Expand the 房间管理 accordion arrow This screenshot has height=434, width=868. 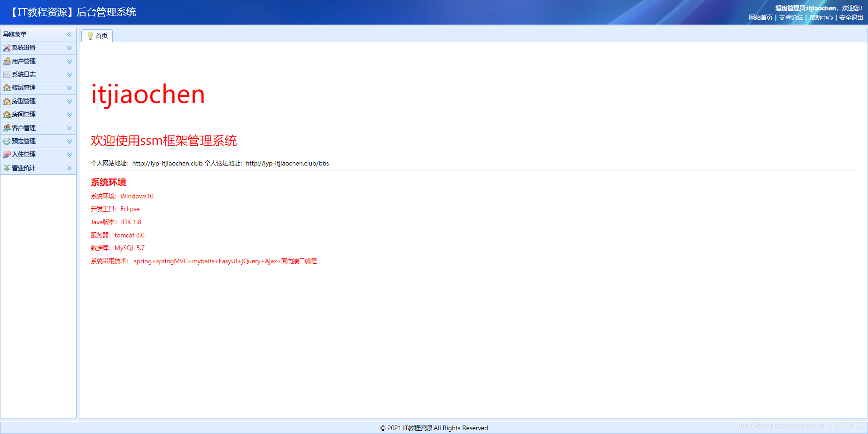point(70,114)
